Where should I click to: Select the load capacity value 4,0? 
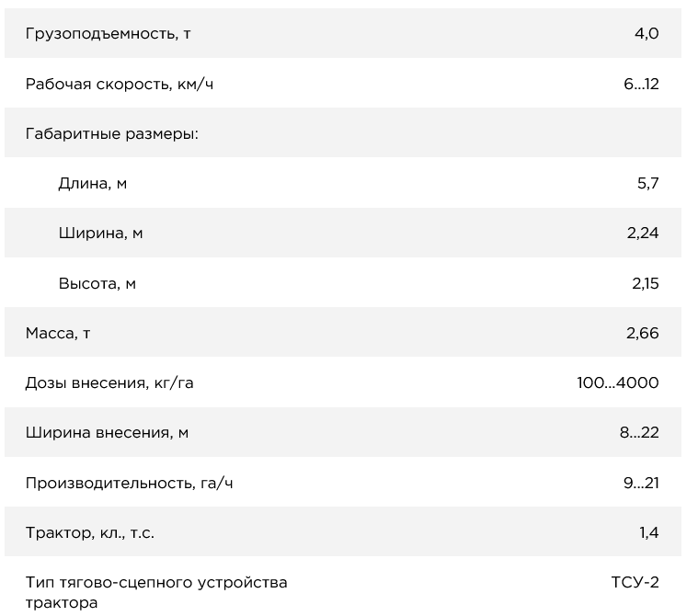click(646, 34)
